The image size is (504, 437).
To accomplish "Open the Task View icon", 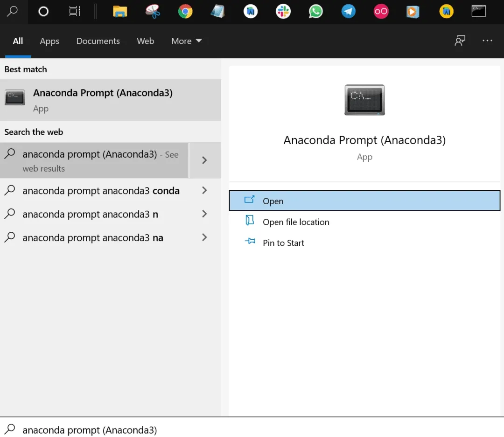I will [75, 12].
